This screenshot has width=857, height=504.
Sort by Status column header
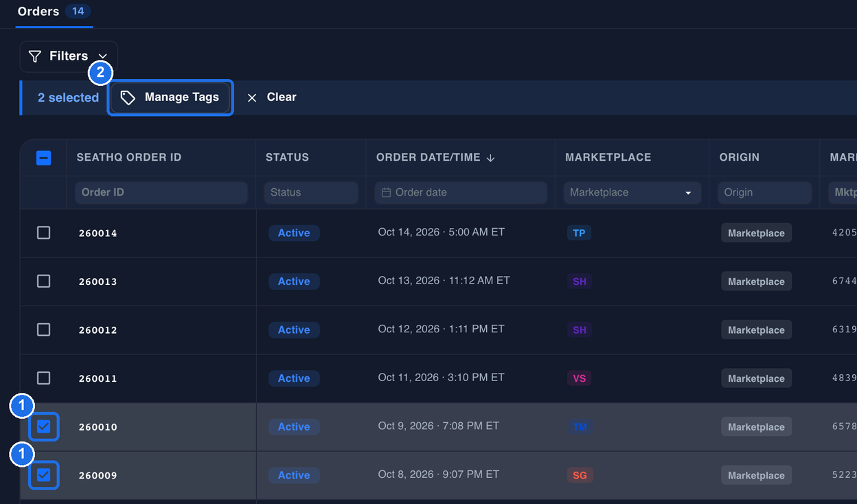pyautogui.click(x=287, y=157)
